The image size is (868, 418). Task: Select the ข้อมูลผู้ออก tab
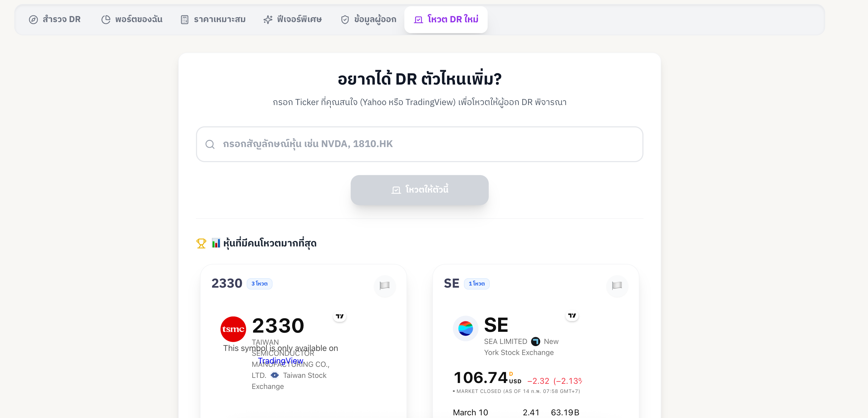(369, 19)
